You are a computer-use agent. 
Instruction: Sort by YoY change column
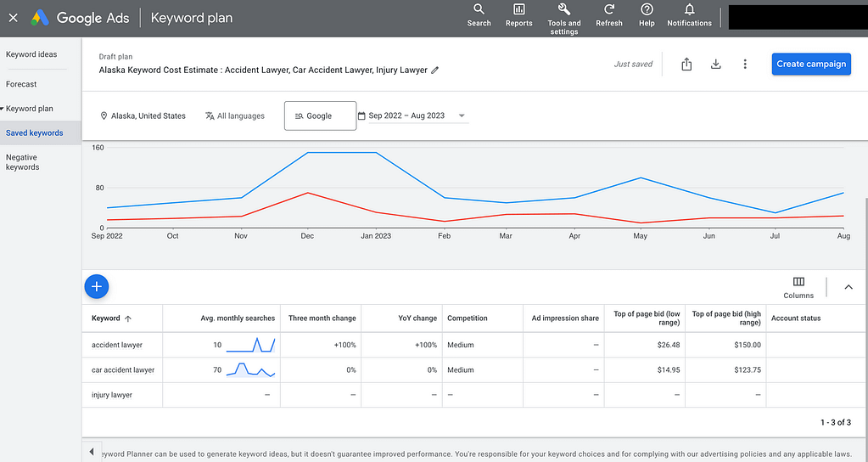click(x=417, y=318)
